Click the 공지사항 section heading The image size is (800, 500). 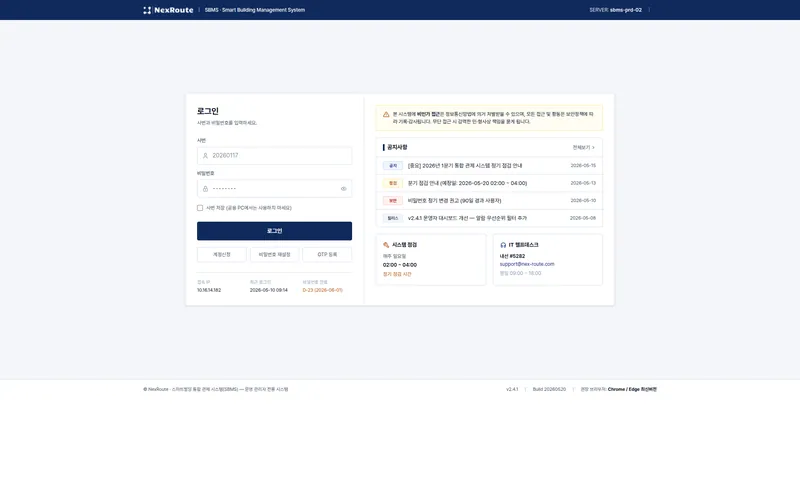397,147
